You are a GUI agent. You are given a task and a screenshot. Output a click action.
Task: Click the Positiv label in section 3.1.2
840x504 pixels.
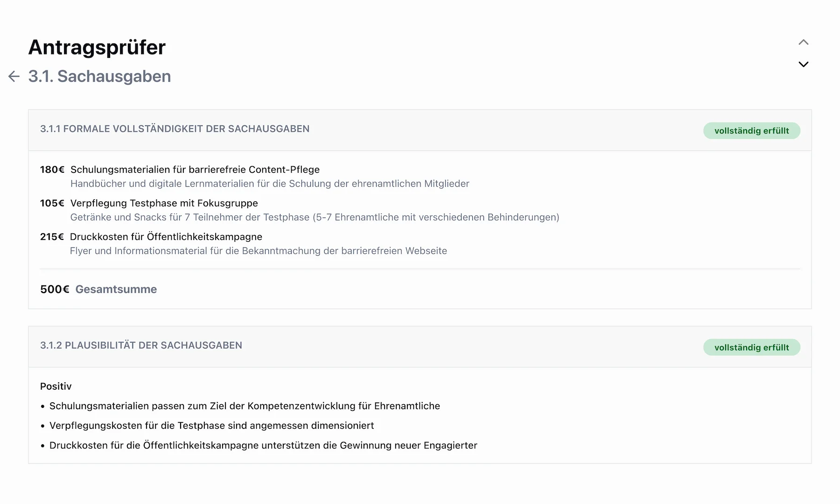[x=56, y=386]
